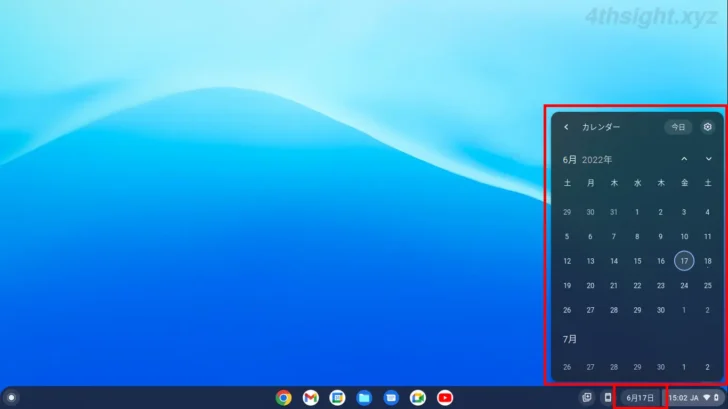Open the Phone Hub icon
The image size is (728, 409).
[607, 397]
